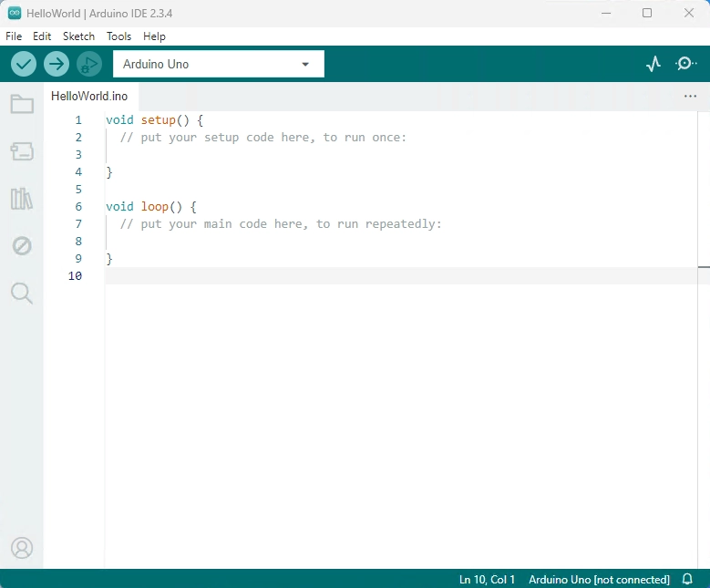This screenshot has width=710, height=588.
Task: Click the 'void setup() {' line
Action: pos(154,120)
